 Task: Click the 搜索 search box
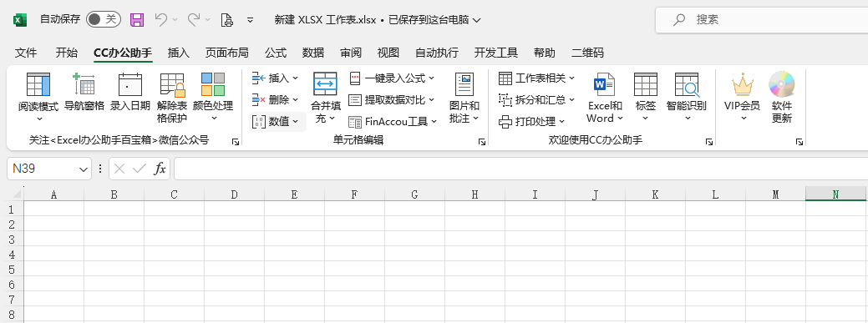coord(762,20)
